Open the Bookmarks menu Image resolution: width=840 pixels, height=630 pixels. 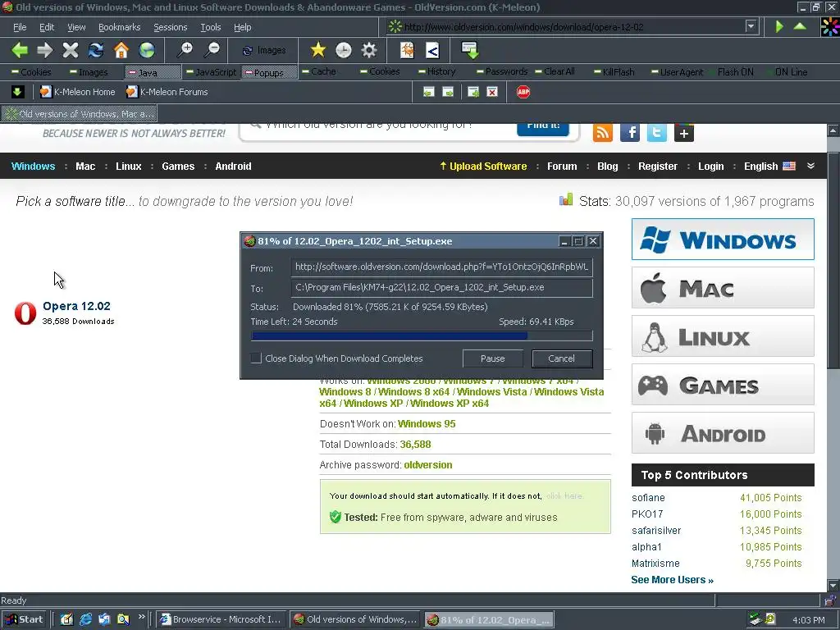point(120,27)
